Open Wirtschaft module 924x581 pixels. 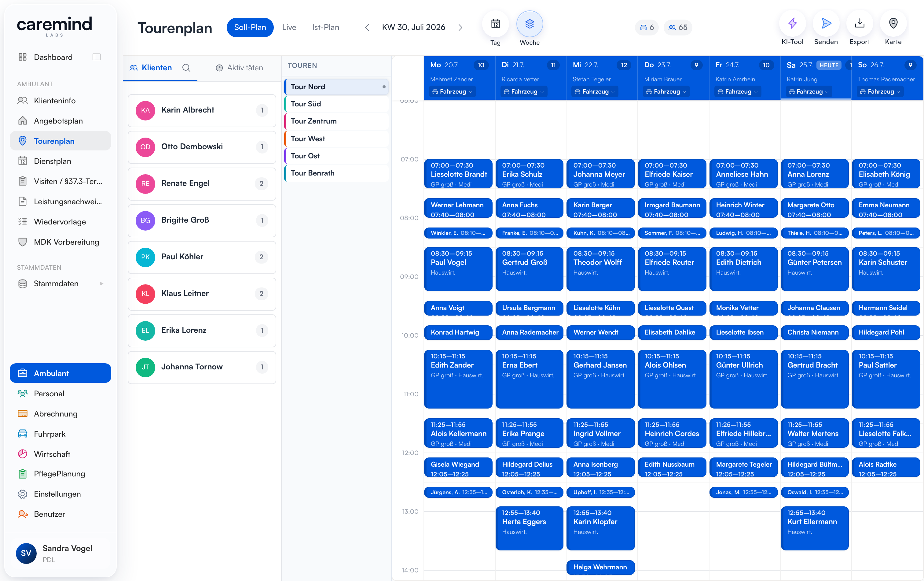pos(60,454)
